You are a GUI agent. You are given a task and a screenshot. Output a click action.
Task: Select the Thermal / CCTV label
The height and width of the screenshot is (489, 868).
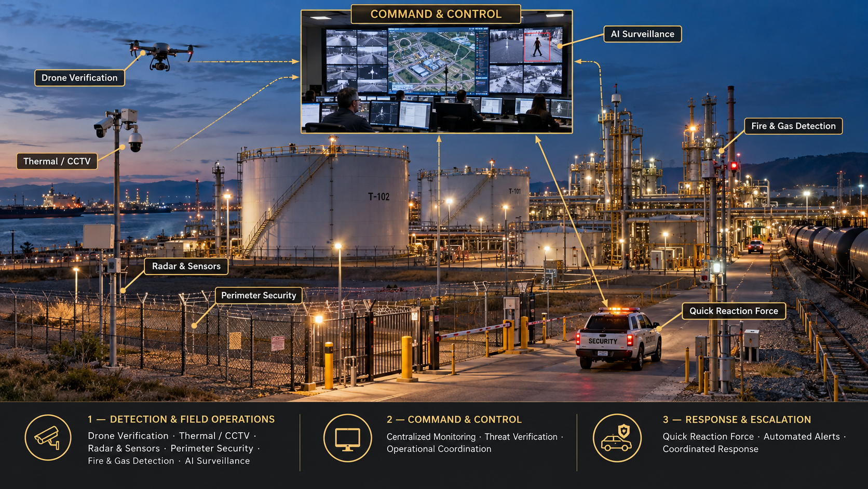[57, 162]
